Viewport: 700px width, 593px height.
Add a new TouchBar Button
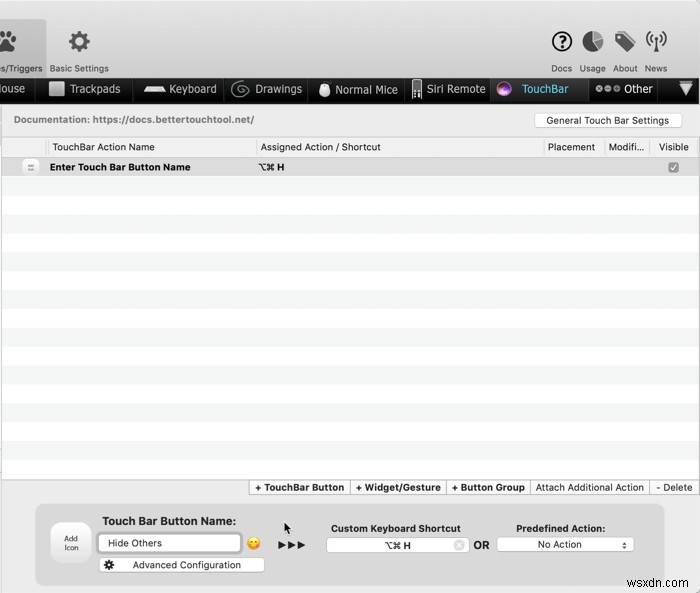coord(299,487)
